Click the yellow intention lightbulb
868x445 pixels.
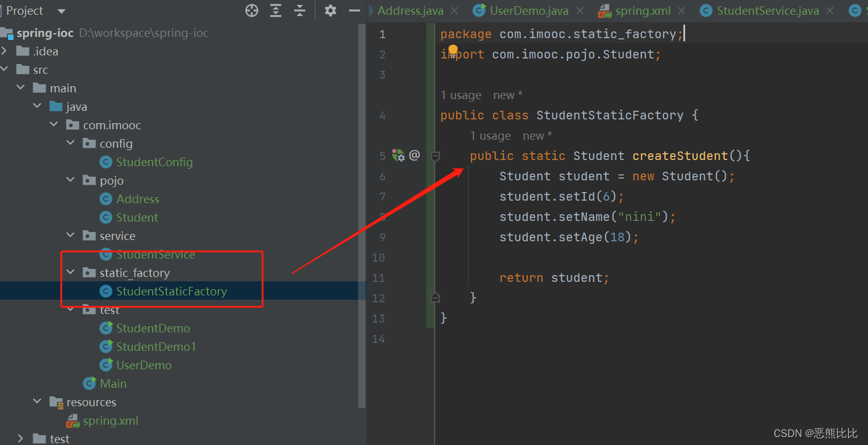click(453, 50)
